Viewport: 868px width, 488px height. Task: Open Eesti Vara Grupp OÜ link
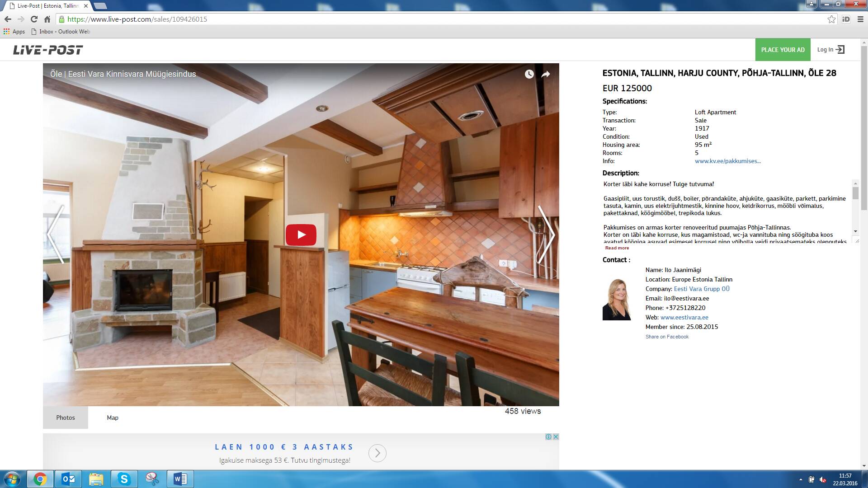click(701, 289)
